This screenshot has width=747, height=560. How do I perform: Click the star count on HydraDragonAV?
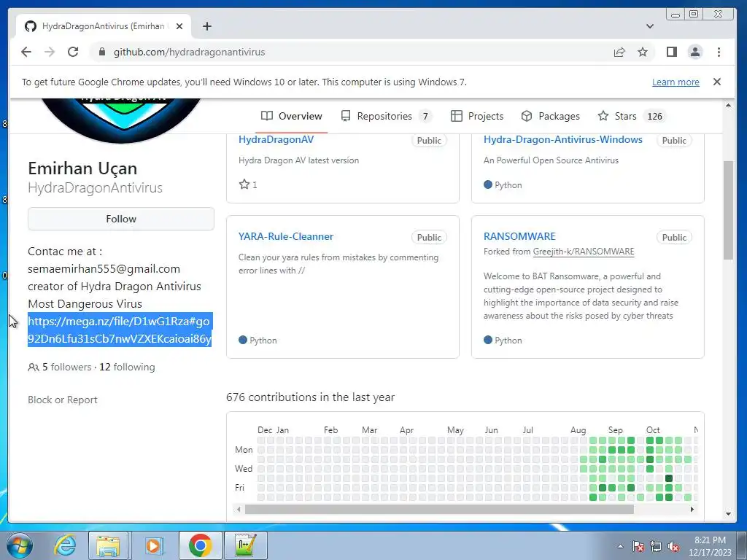[x=248, y=184]
